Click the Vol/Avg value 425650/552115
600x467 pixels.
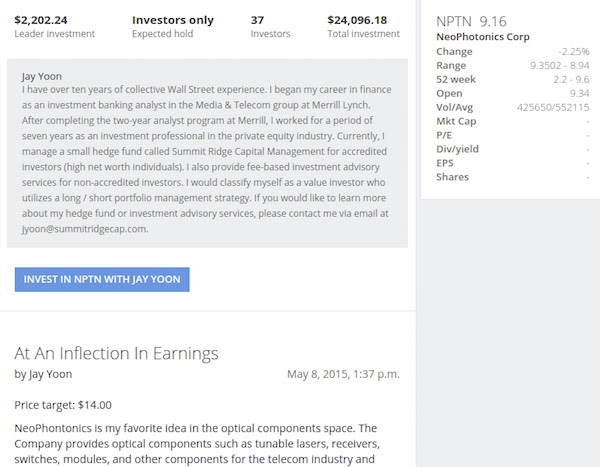point(553,107)
